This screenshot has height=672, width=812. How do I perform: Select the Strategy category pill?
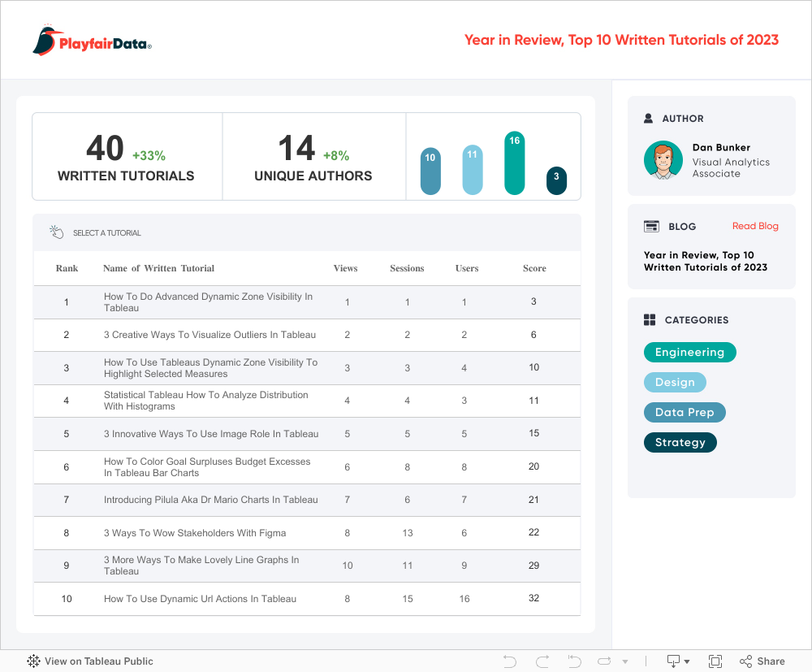pos(680,442)
